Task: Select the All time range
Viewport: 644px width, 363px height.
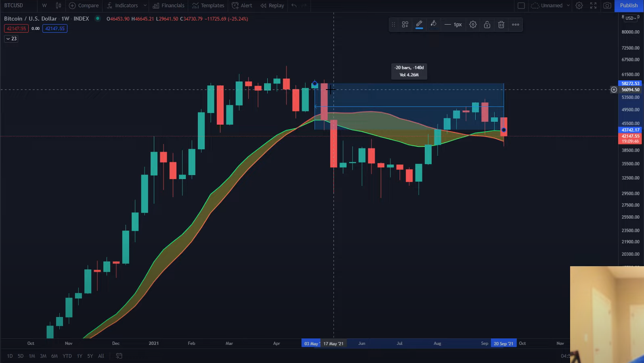Action: click(101, 356)
